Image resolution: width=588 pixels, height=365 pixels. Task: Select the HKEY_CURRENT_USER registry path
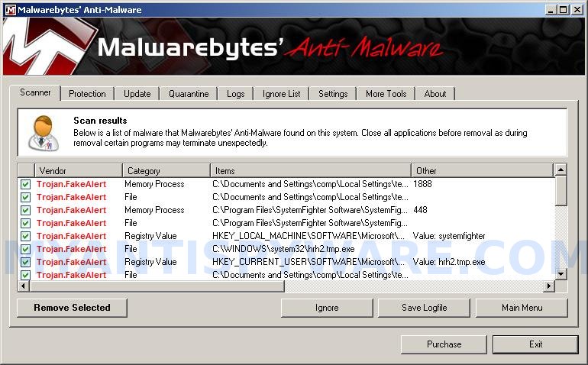[309, 262]
